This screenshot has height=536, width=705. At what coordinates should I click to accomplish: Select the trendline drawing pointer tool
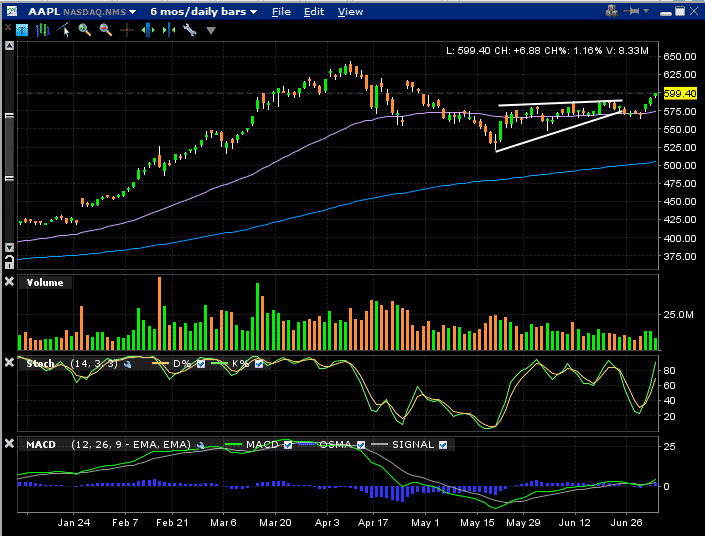coord(64,30)
